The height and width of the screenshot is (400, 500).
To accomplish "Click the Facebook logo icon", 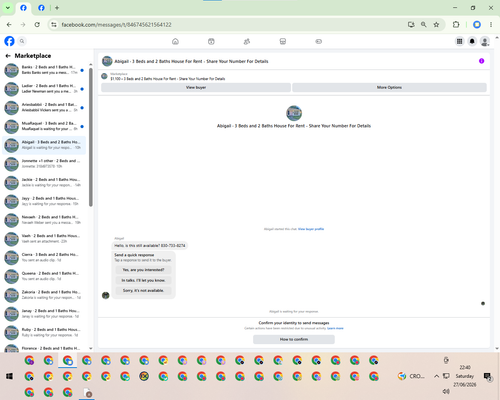I will click(x=9, y=41).
